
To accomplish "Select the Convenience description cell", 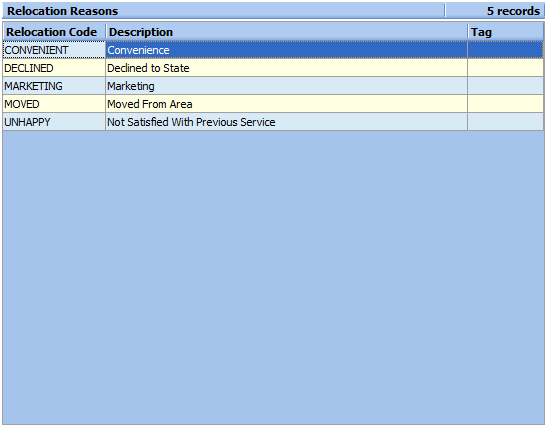I will [x=286, y=50].
